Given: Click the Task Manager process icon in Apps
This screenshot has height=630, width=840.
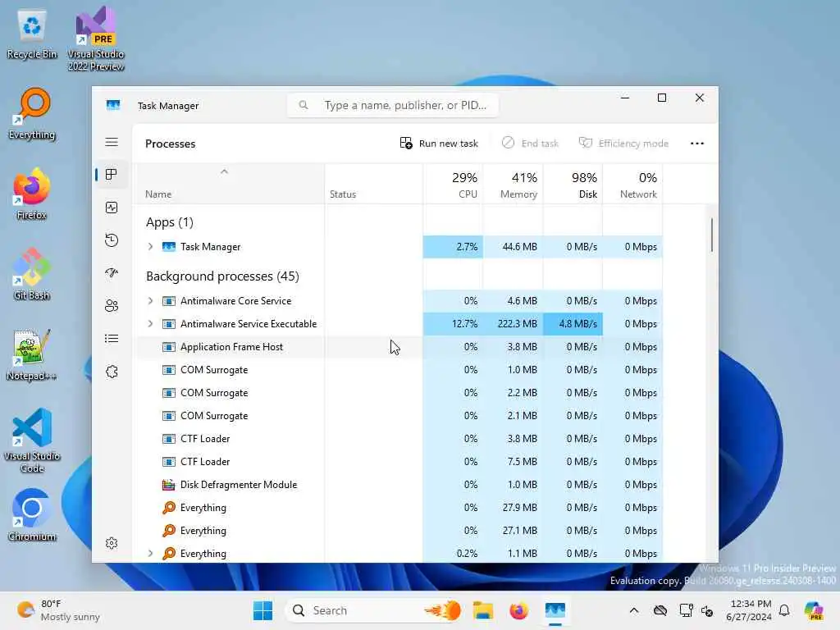Looking at the screenshot, I should (169, 246).
